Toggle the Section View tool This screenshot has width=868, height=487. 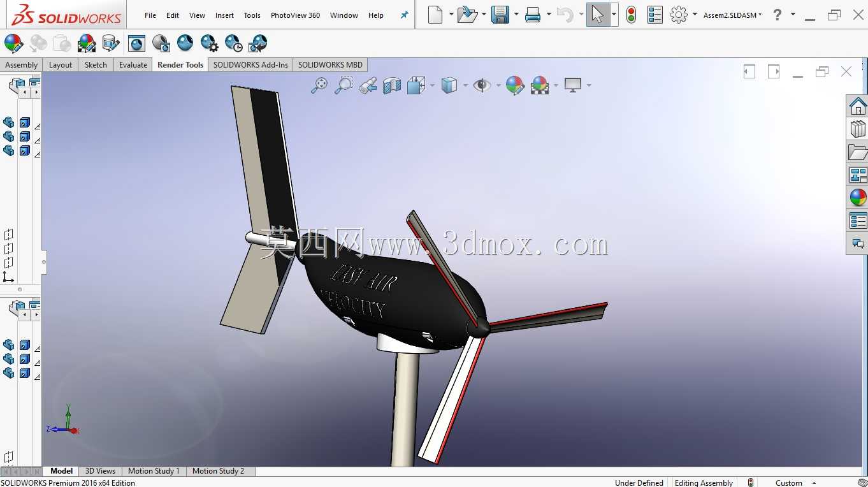click(x=392, y=85)
